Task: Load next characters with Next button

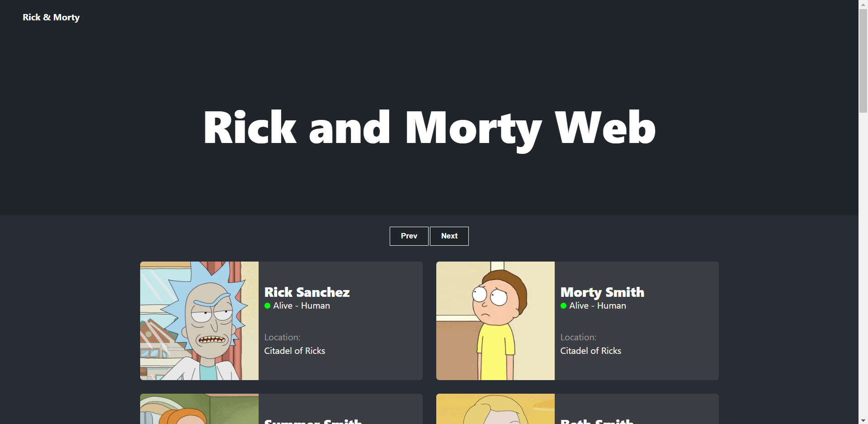Action: pyautogui.click(x=449, y=236)
